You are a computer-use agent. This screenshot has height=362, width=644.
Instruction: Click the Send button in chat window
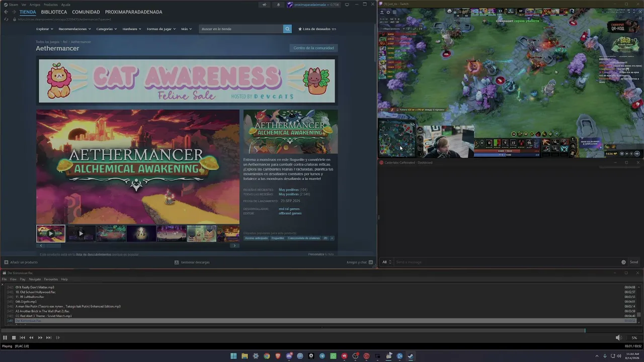tap(634, 262)
